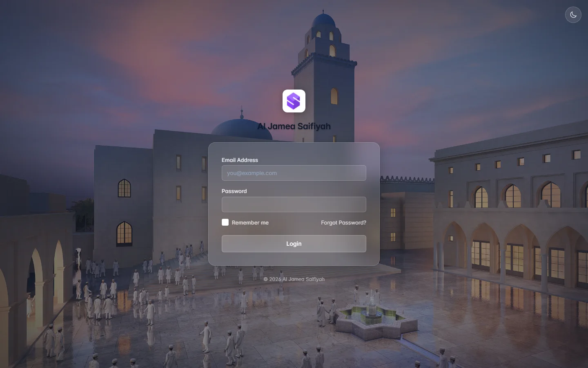Enable the Remember me checkbox
Screen dimensions: 588x368
point(225,222)
